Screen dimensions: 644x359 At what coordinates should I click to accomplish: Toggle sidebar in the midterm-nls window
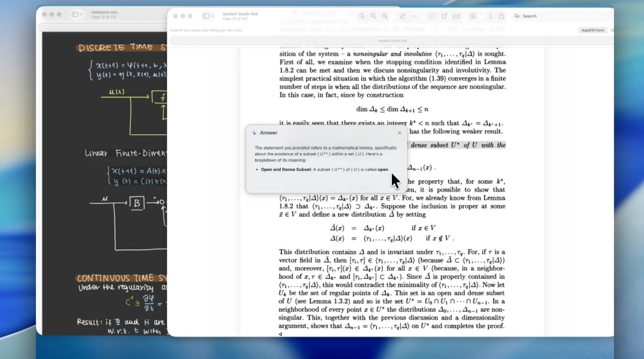[x=74, y=15]
